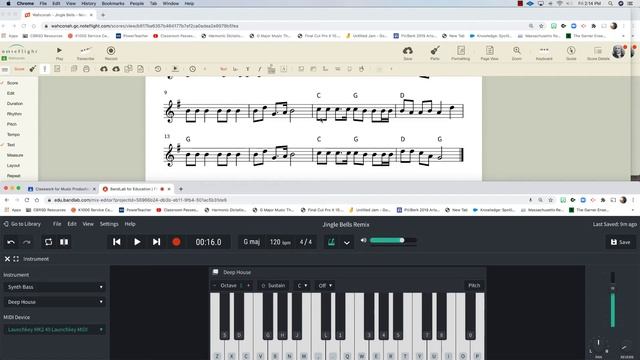
Task: Mute via the speaker icon in BandLab
Action: pyautogui.click(x=363, y=240)
